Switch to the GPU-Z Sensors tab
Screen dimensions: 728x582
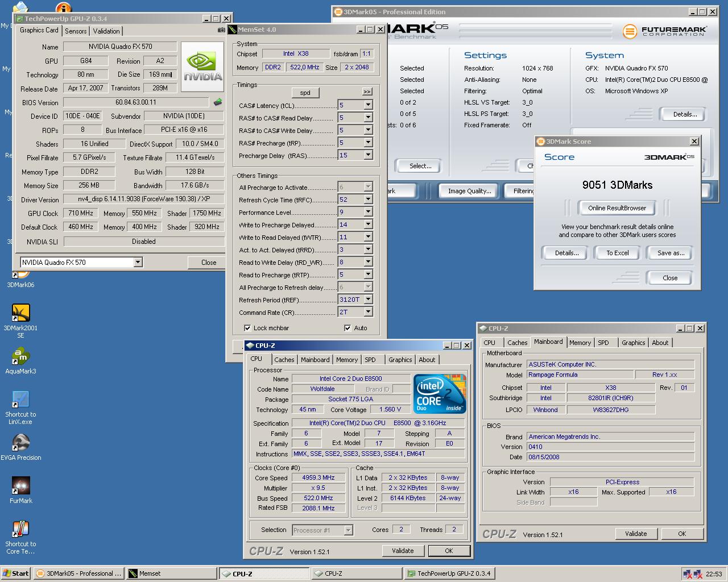(76, 31)
